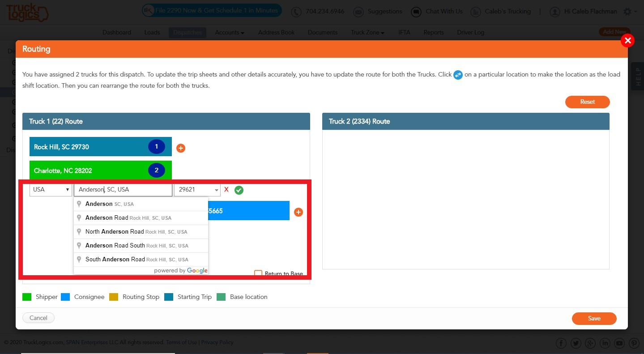Add stop after Rock Hill, SC 29730
The width and height of the screenshot is (644, 354).
(x=181, y=148)
